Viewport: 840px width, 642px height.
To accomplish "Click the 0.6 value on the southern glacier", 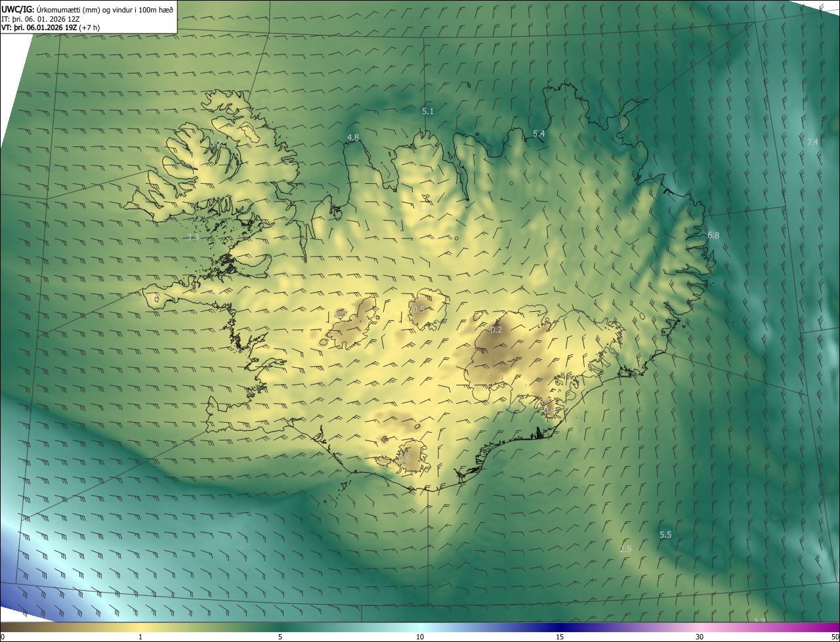I will pyautogui.click(x=404, y=459).
